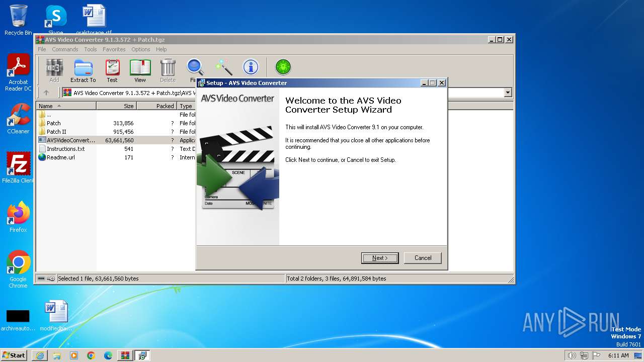Click the volume speaker tray icon

click(572, 355)
